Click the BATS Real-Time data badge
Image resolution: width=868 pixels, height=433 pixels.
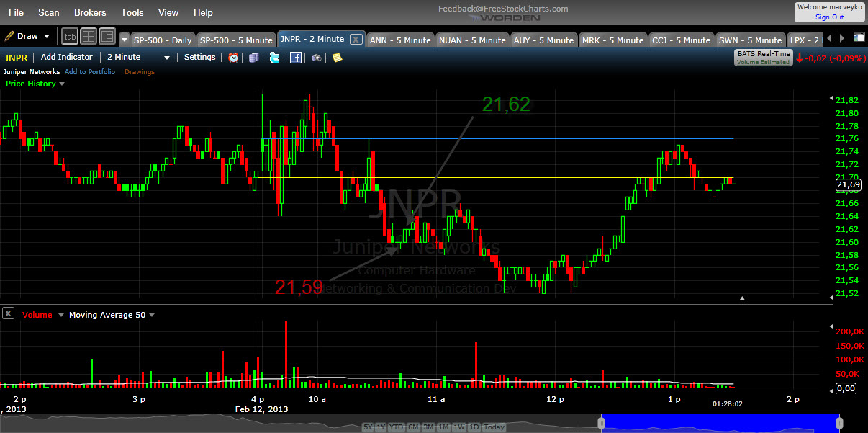point(763,57)
